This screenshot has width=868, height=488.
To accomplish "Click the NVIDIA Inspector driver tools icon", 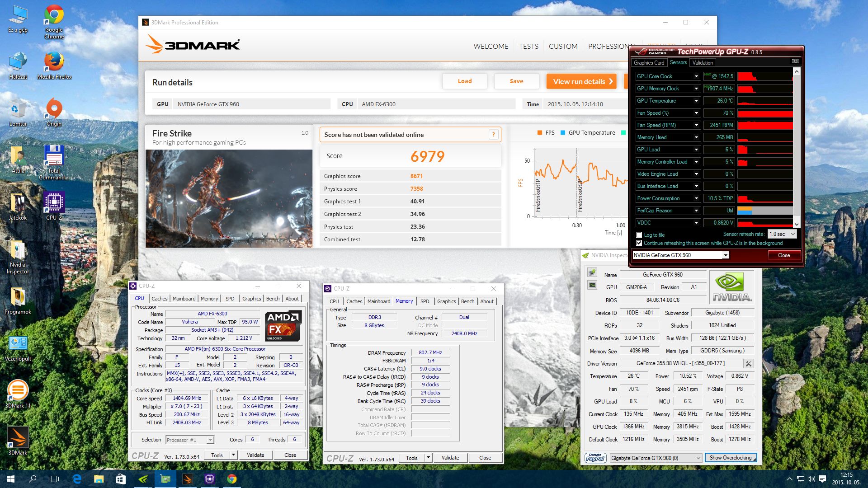I will 748,363.
